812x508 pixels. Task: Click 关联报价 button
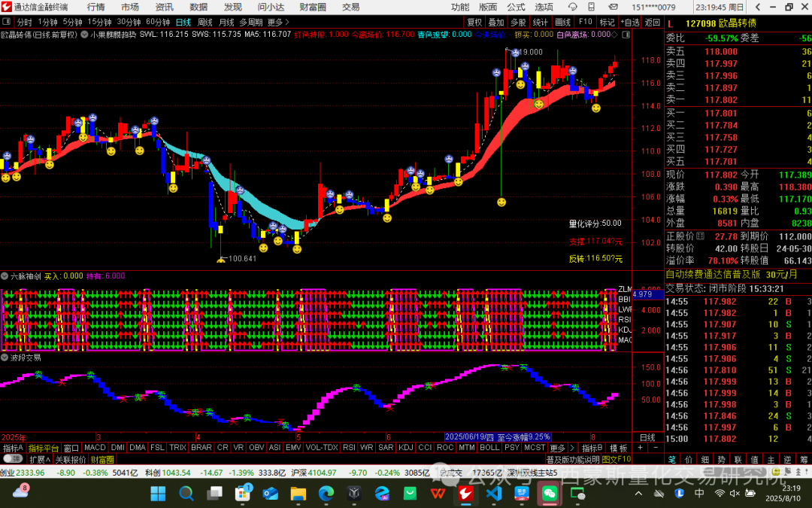pos(71,459)
